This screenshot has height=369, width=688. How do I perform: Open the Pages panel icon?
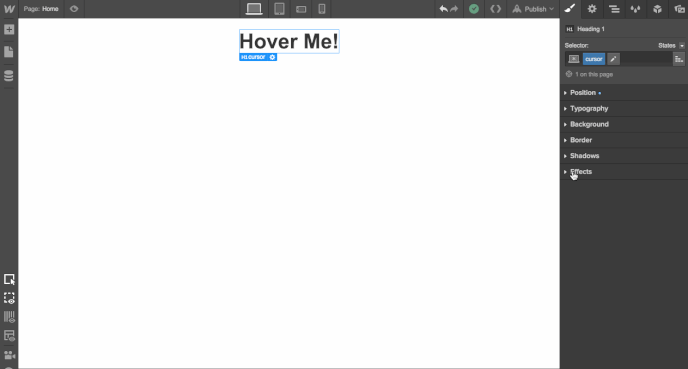pyautogui.click(x=9, y=52)
